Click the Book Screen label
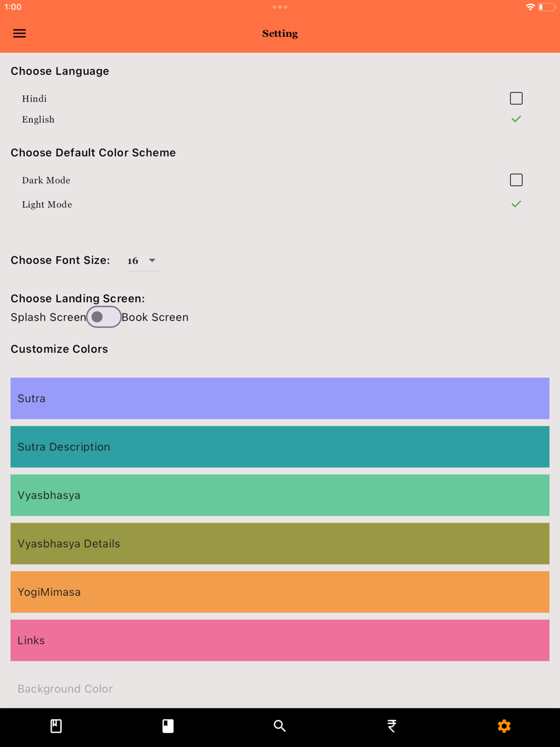The height and width of the screenshot is (747, 560). [x=155, y=317]
